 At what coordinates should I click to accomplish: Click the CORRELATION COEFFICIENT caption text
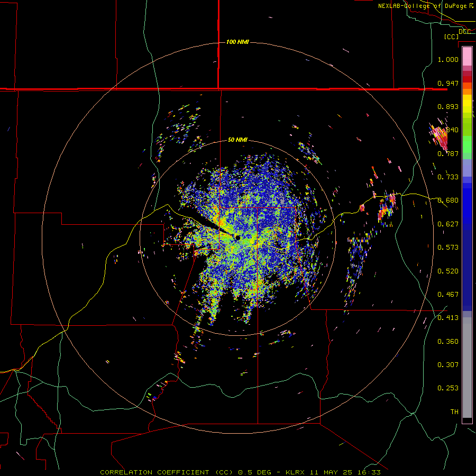(154, 472)
